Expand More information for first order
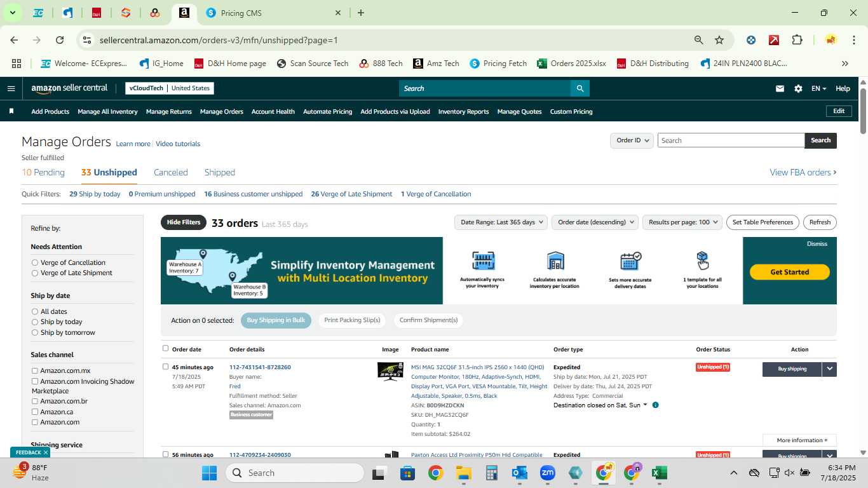The height and width of the screenshot is (488, 868). 799,440
